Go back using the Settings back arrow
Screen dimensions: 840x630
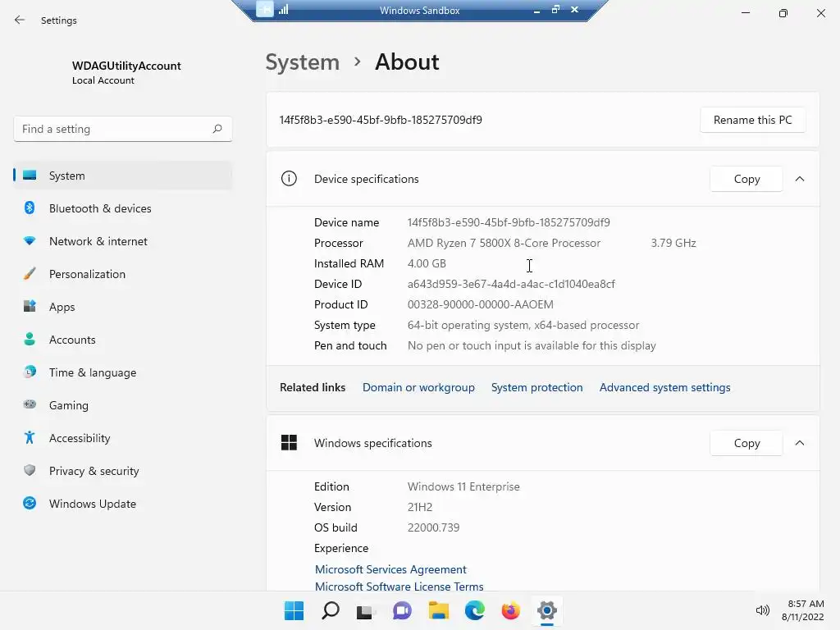(20, 21)
